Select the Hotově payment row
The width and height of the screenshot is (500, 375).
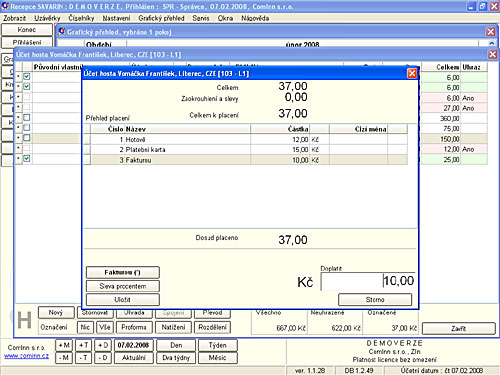click(x=246, y=139)
